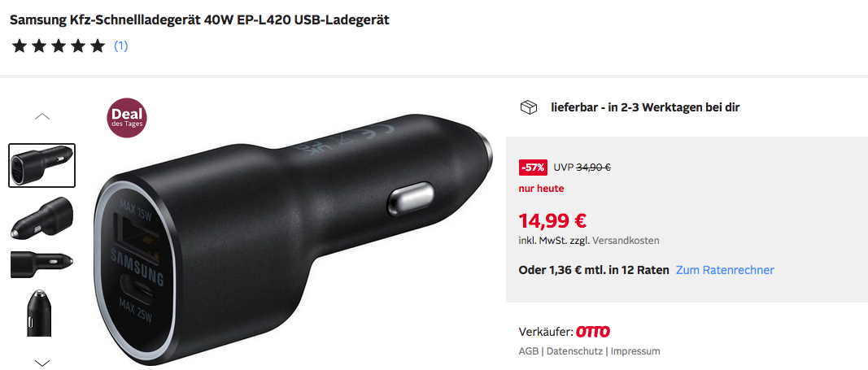
Task: Click the third rating star
Action: point(58,46)
